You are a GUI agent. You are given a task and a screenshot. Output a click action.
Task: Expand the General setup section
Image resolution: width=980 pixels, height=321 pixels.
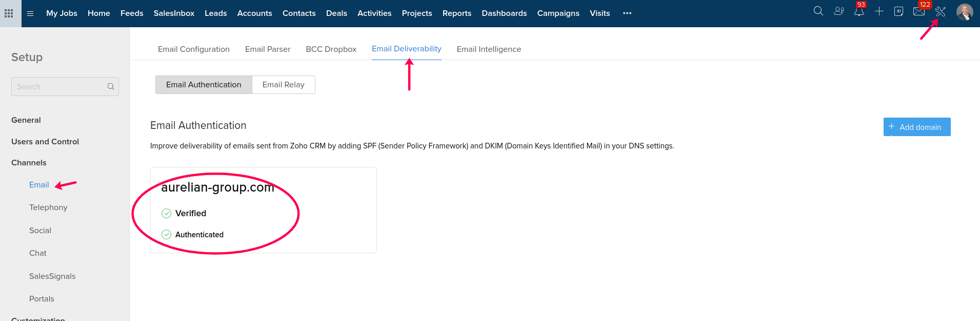point(26,120)
